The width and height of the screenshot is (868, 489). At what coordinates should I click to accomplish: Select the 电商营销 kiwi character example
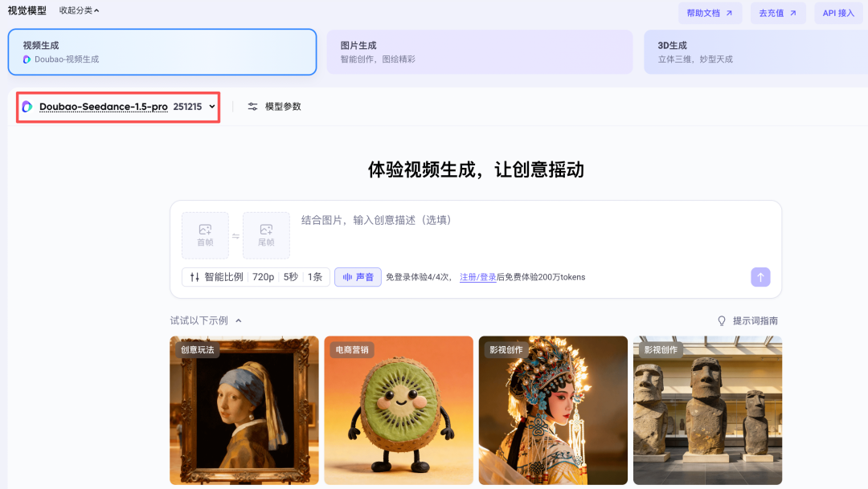point(399,410)
